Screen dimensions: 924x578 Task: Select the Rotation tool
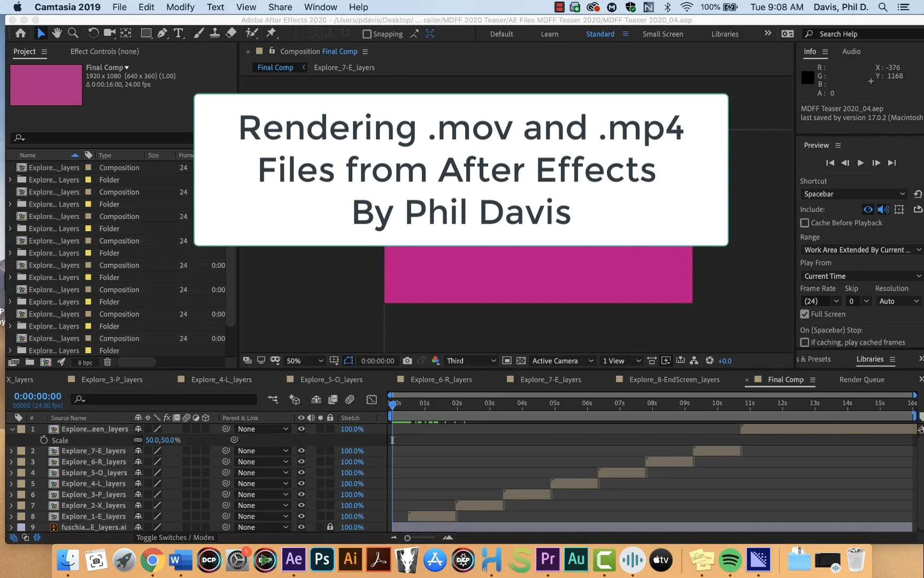[x=93, y=33]
